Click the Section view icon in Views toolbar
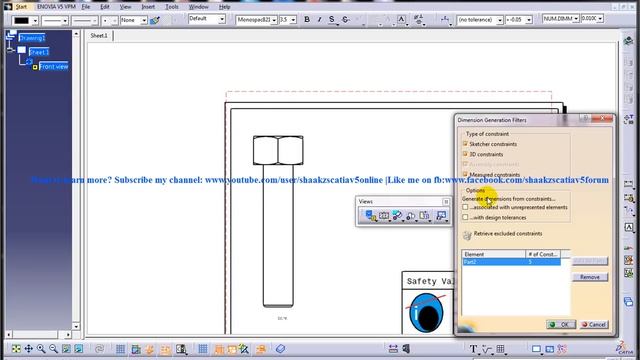The image size is (640, 360). pyautogui.click(x=384, y=216)
